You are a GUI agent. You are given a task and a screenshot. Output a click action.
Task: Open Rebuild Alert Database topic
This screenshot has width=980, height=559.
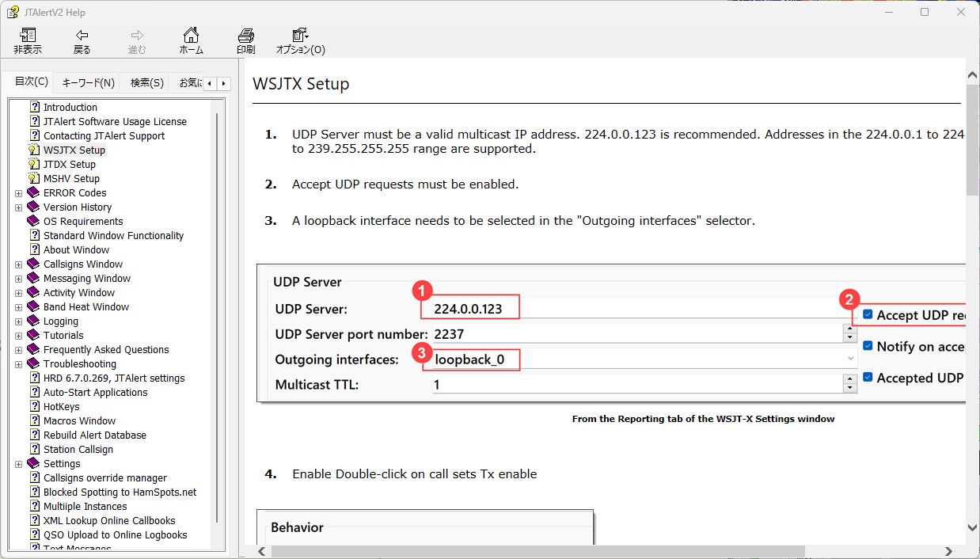[x=94, y=435]
